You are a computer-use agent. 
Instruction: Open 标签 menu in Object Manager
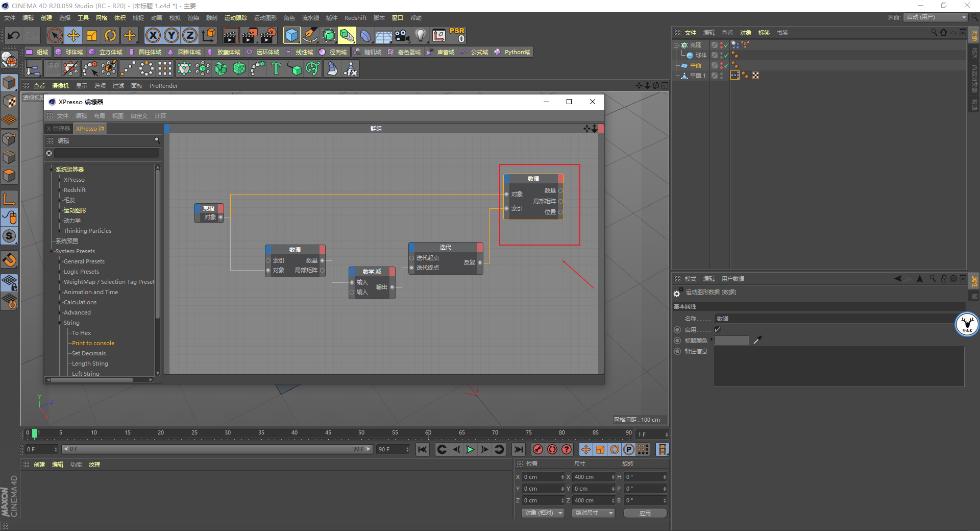(764, 33)
